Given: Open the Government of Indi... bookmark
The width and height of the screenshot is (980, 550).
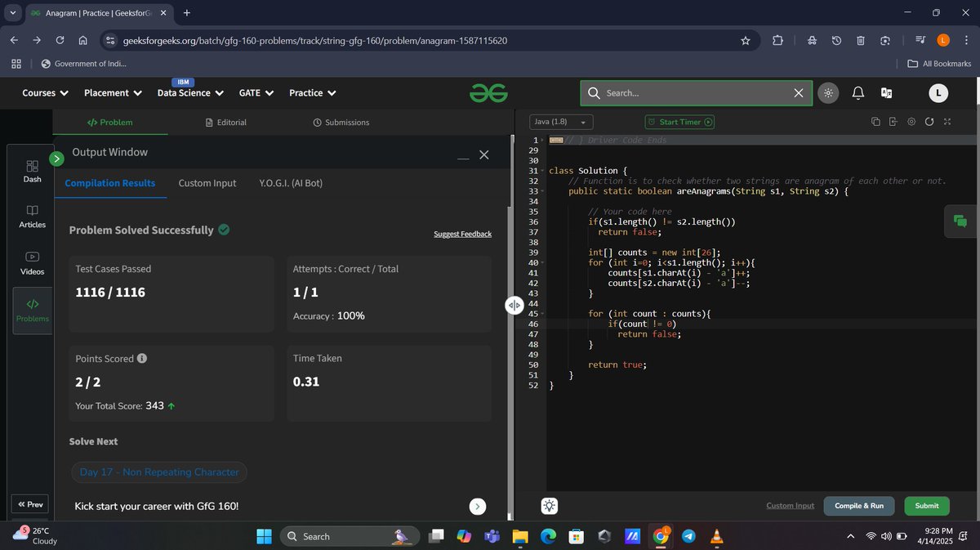Looking at the screenshot, I should 84,64.
